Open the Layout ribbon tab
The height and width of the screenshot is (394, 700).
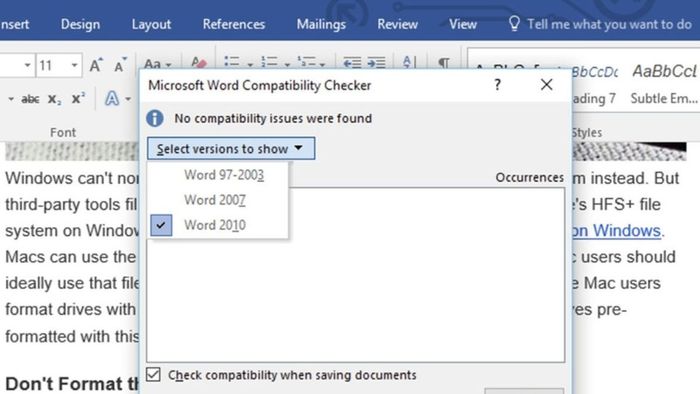(151, 24)
